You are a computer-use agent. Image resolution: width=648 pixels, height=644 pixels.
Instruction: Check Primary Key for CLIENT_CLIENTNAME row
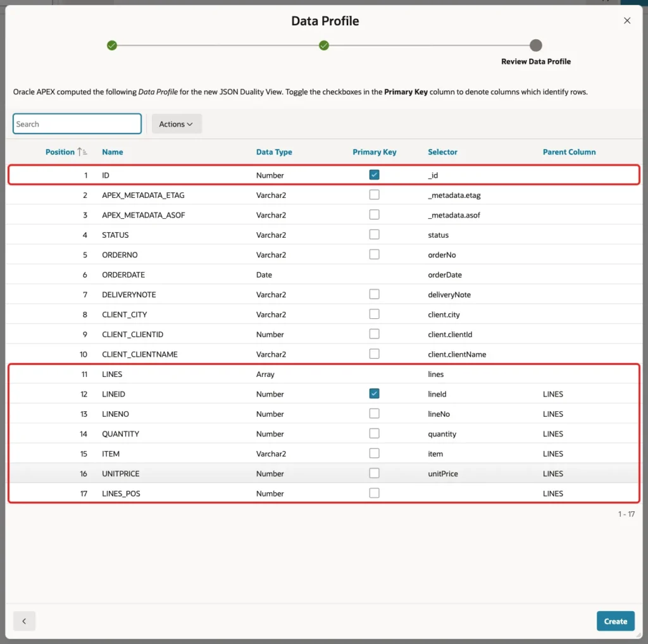pos(374,354)
